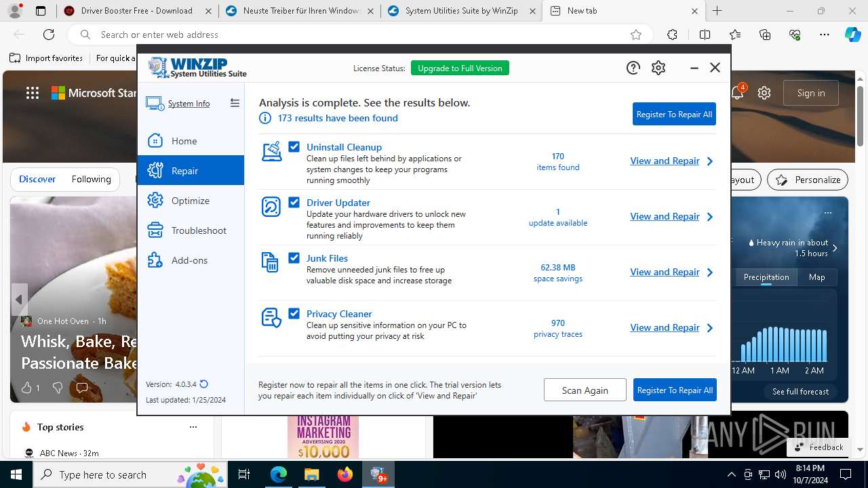868x488 pixels.
Task: Open Edge settings and more menu
Action: pyautogui.click(x=825, y=35)
